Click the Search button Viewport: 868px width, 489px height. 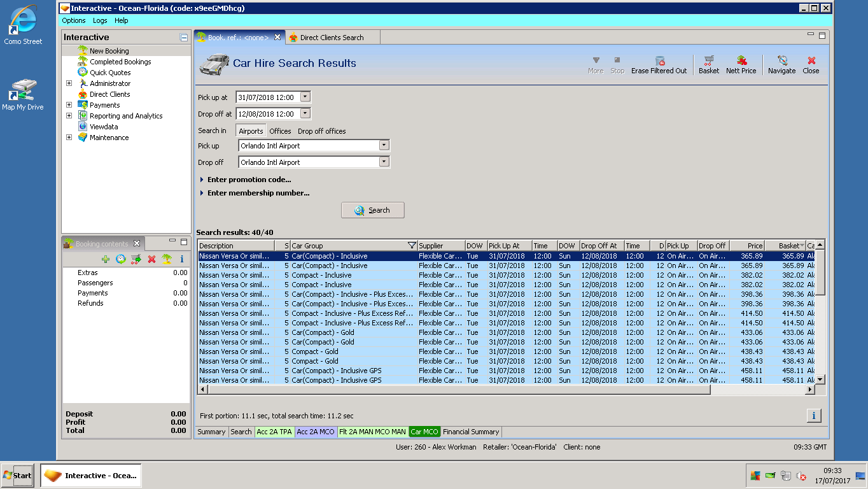[372, 210]
